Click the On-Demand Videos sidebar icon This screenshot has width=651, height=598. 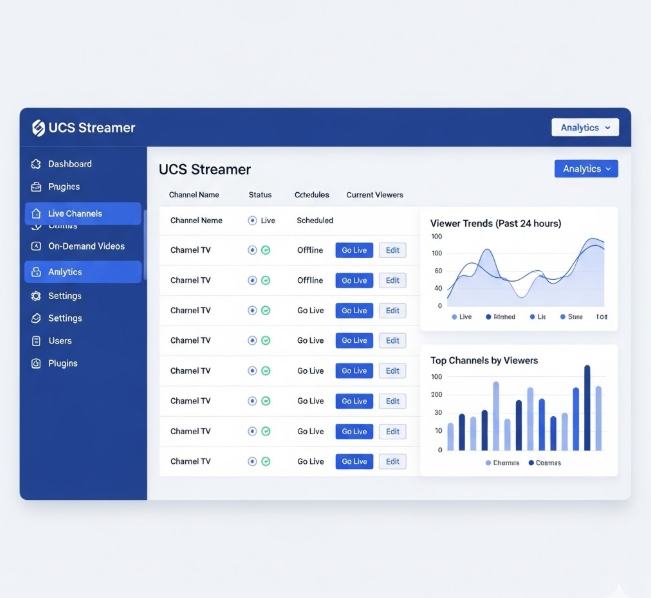click(x=36, y=246)
